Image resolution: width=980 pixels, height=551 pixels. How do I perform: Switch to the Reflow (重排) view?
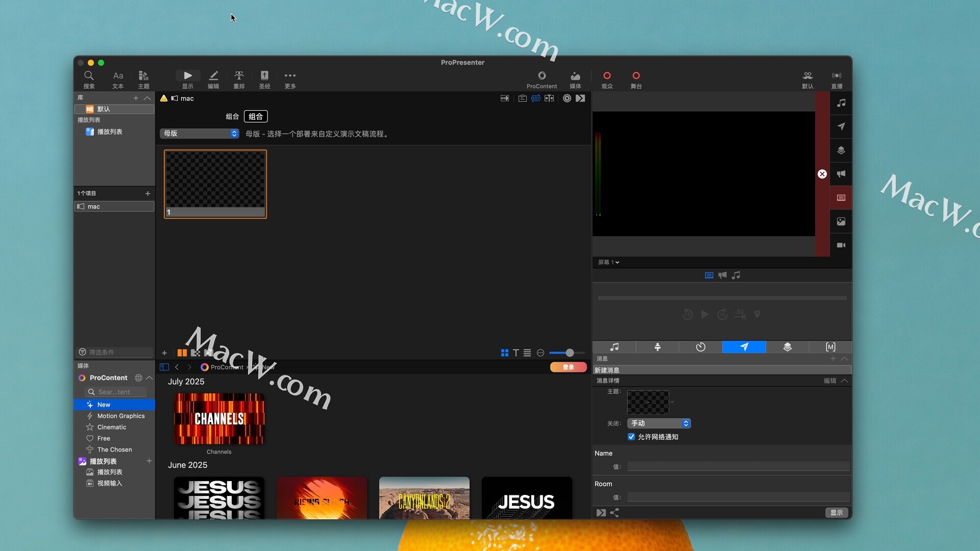pos(239,80)
